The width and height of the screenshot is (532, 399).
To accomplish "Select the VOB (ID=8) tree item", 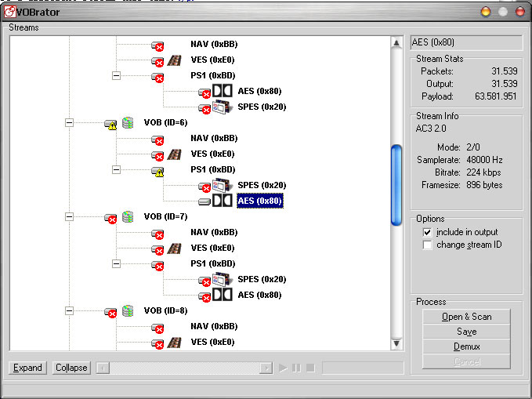I will (165, 310).
